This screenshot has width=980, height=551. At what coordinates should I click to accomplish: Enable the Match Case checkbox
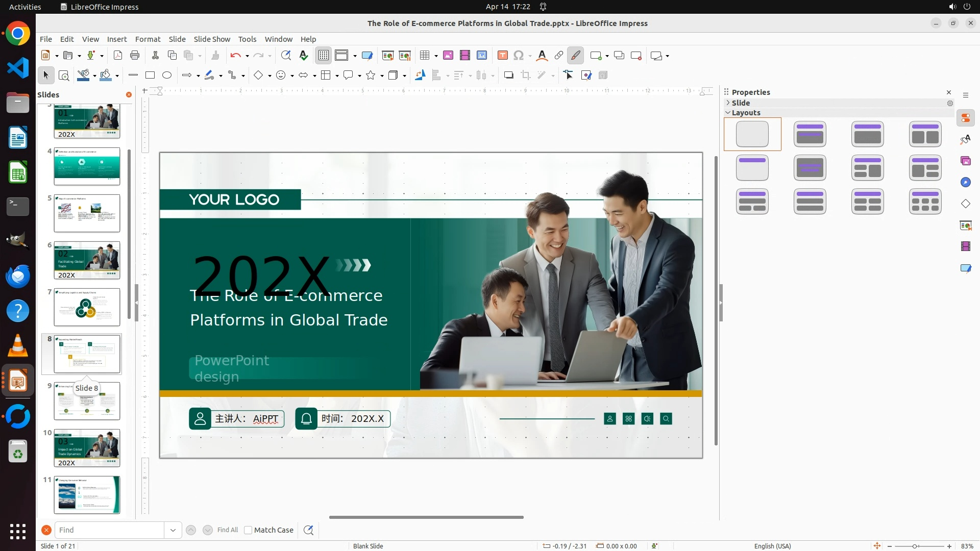coord(248,530)
